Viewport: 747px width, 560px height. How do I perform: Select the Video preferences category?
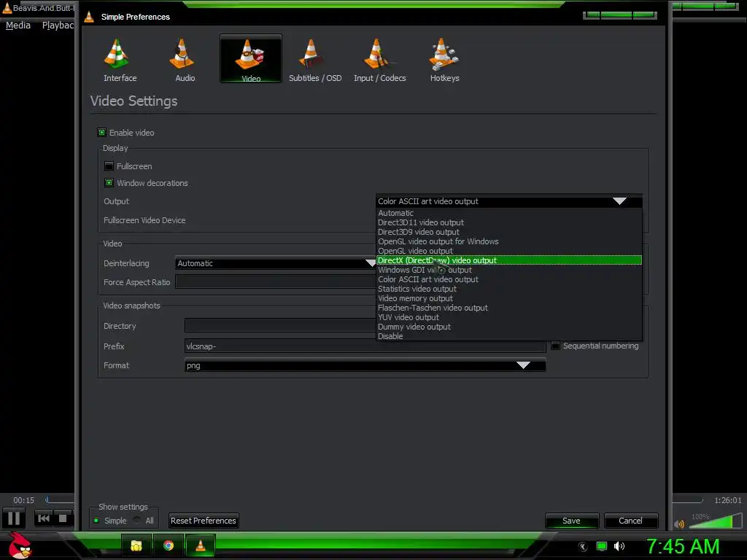point(251,58)
